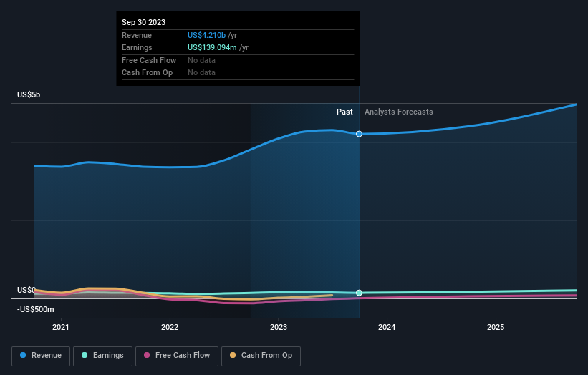Click the -US$500m y-axis label
This screenshot has height=375, width=588.
tap(36, 309)
